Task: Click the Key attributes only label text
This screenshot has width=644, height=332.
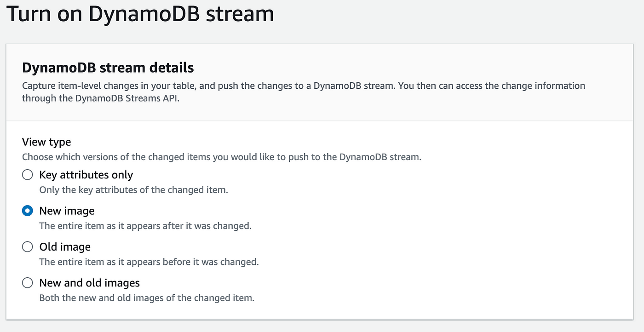Action: 86,175
